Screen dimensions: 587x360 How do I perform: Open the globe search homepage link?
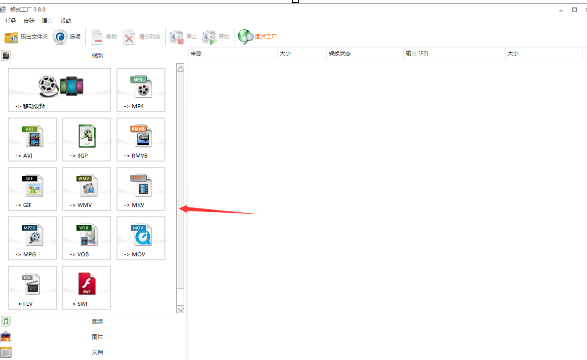pyautogui.click(x=258, y=37)
